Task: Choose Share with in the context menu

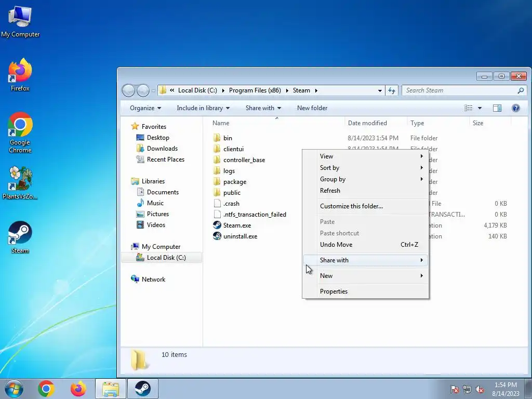Action: coord(365,260)
